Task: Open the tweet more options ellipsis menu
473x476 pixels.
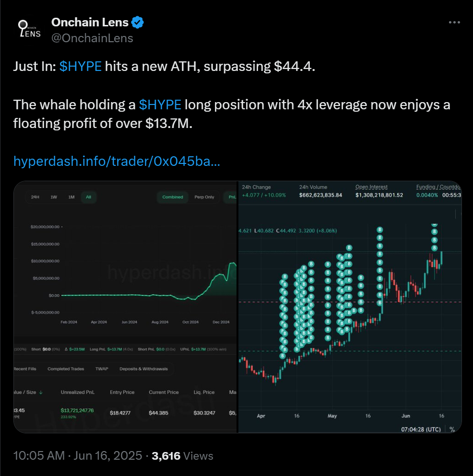Action: tap(453, 22)
